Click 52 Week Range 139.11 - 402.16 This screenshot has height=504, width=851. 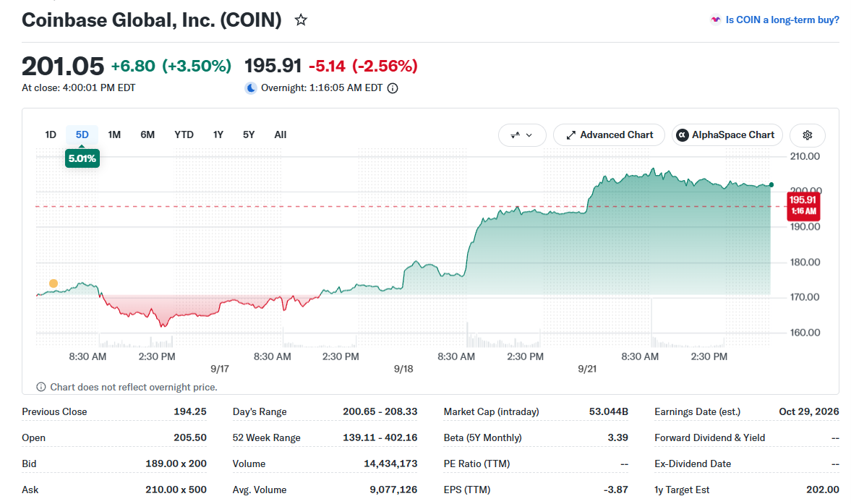[380, 437]
